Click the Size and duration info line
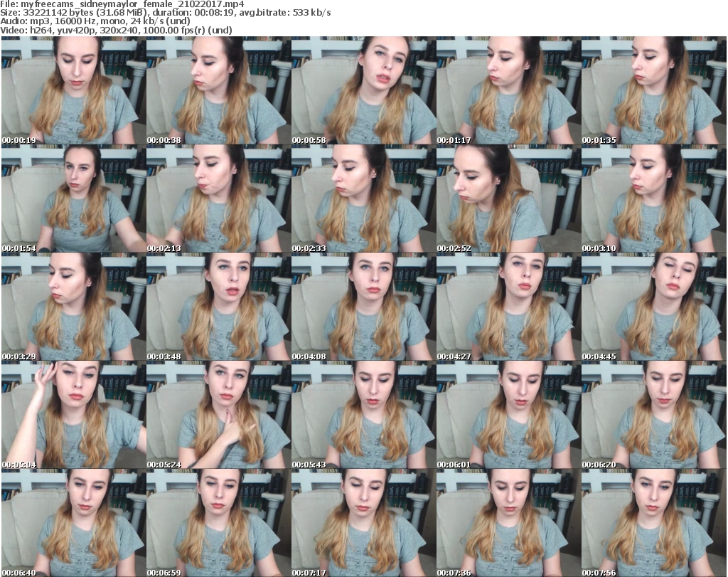728x577 pixels. point(166,13)
